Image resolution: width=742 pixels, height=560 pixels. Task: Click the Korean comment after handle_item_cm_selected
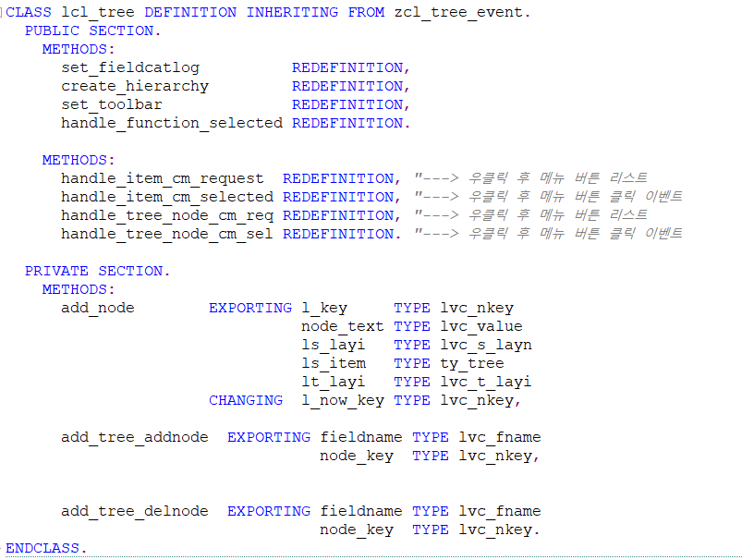(548, 197)
